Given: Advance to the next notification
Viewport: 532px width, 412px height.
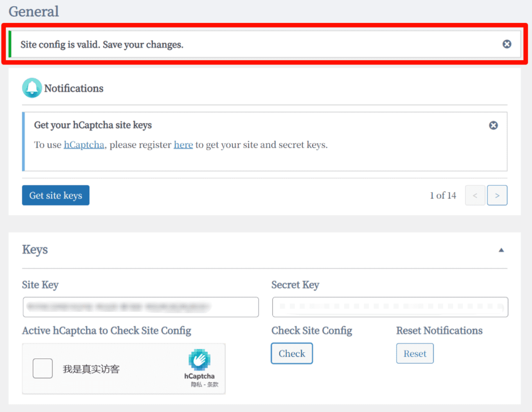Looking at the screenshot, I should 497,195.
